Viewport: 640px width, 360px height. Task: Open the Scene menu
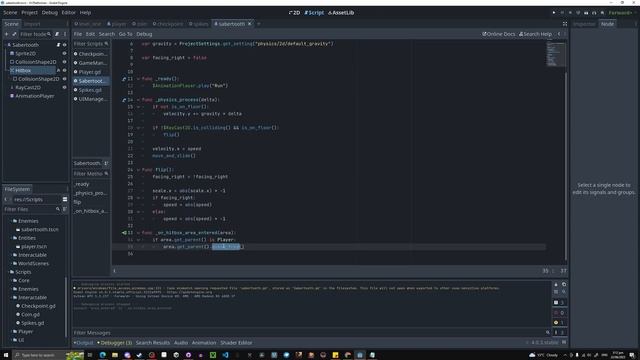(x=10, y=13)
